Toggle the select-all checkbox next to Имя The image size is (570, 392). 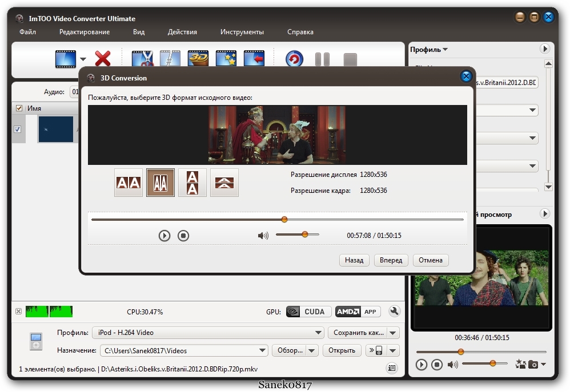click(x=19, y=108)
